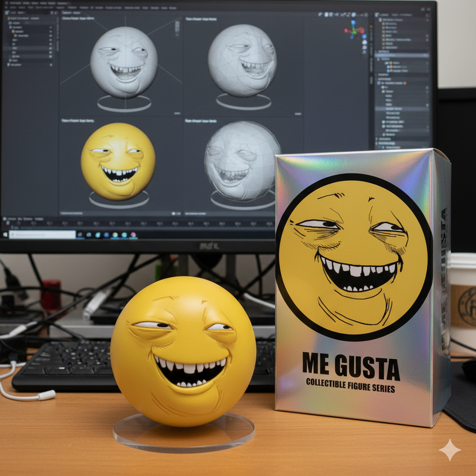Screen dimensions: 476x476
Task: Select the front-facing grey sculpt viewport
Action: (121, 65)
